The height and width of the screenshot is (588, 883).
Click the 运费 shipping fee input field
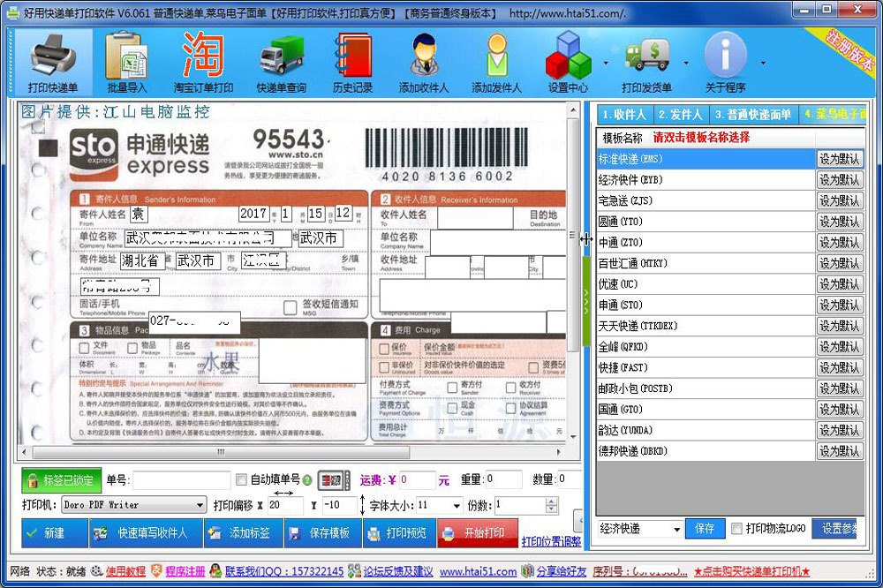[417, 480]
